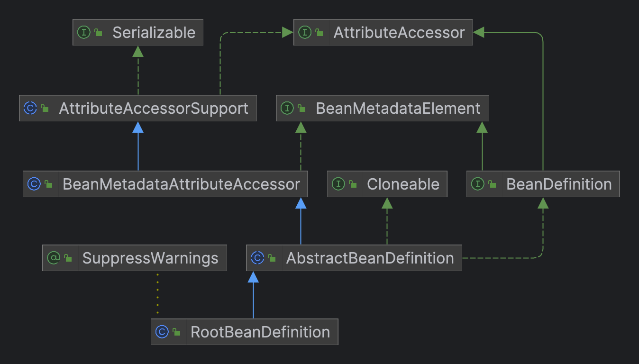639x364 pixels.
Task: Click the interface icon on BeanDefinition
Action: (x=477, y=184)
